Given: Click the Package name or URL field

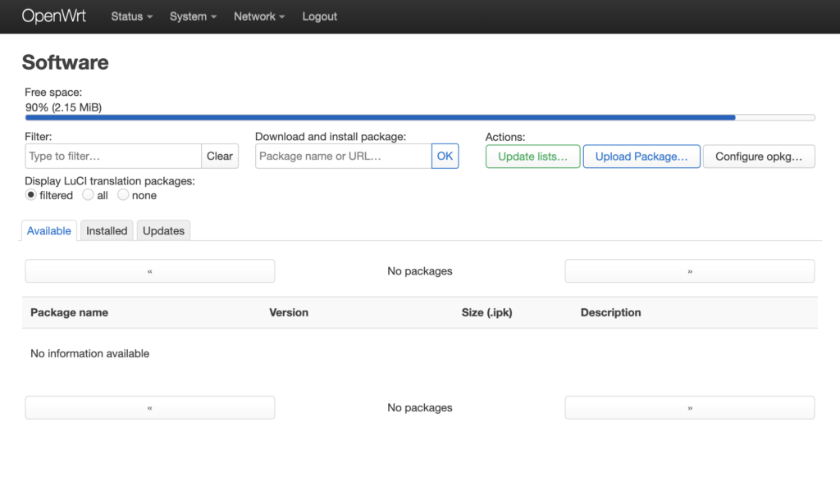Looking at the screenshot, I should click(343, 157).
